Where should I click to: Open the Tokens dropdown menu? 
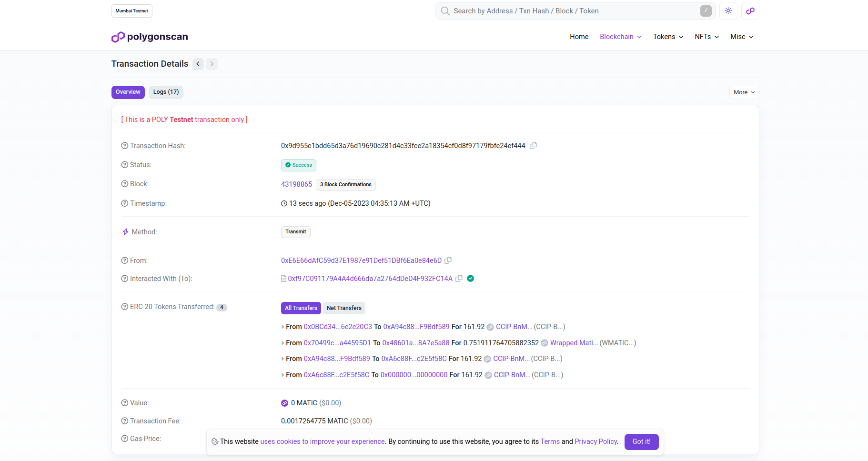point(668,37)
